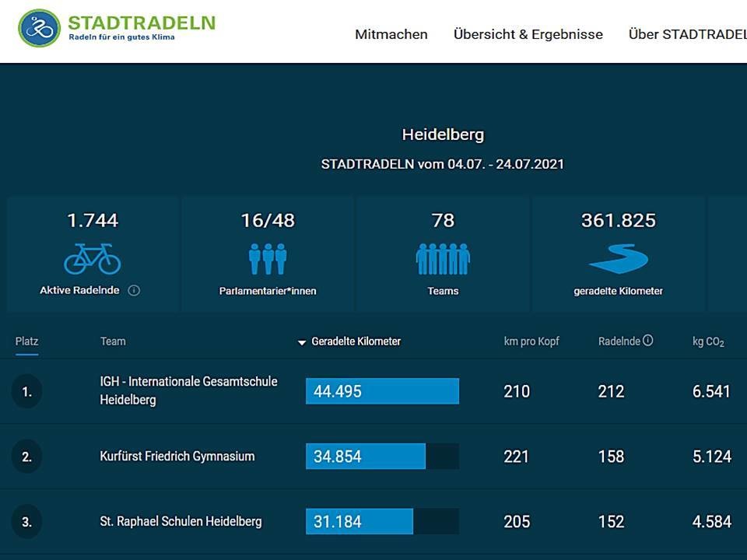Click the info icon beside Radelnde column

pyautogui.click(x=648, y=341)
